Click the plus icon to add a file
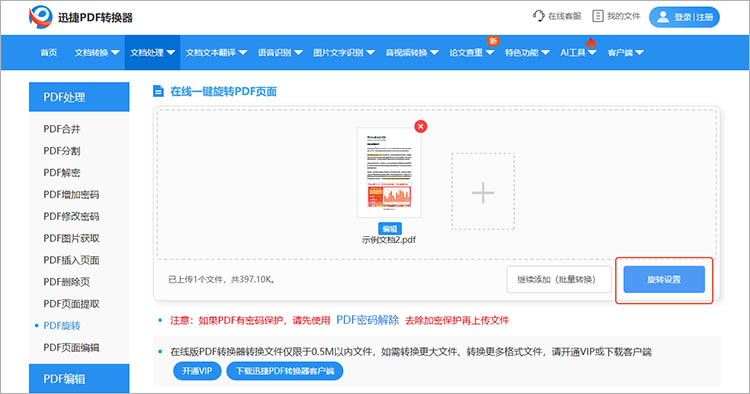Image resolution: width=750 pixels, height=394 pixels. [x=483, y=193]
